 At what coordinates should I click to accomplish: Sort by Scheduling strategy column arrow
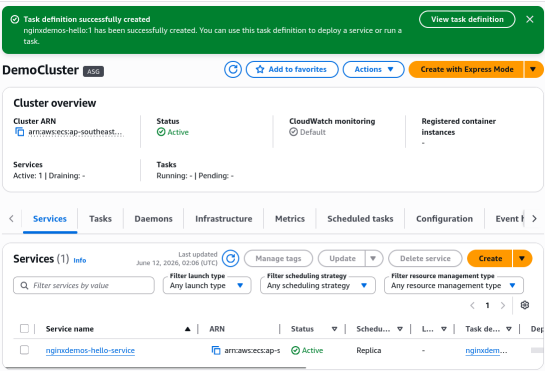tap(400, 329)
